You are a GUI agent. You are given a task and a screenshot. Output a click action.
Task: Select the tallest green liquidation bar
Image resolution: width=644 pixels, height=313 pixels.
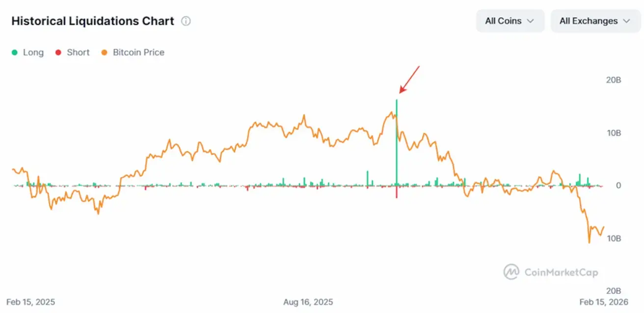click(x=397, y=142)
